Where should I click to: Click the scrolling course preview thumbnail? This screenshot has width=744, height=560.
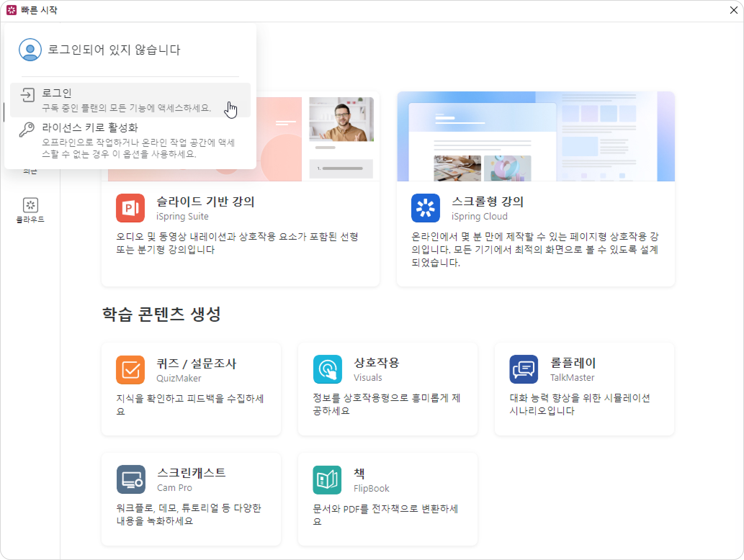pos(535,136)
